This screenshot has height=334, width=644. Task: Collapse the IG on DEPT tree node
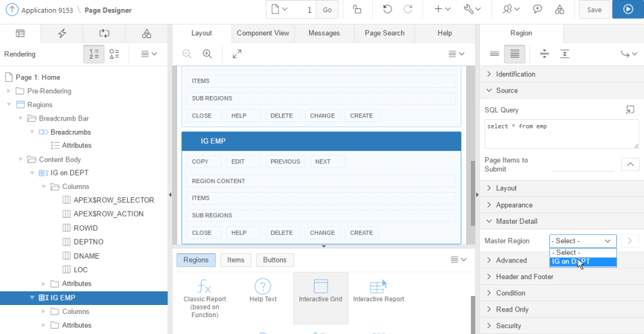pyautogui.click(x=32, y=173)
